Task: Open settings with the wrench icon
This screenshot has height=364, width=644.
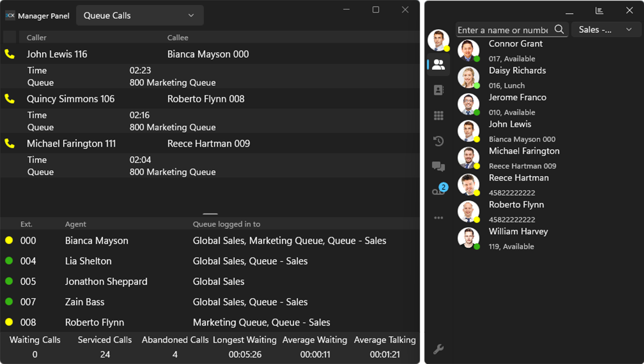Action: (438, 350)
